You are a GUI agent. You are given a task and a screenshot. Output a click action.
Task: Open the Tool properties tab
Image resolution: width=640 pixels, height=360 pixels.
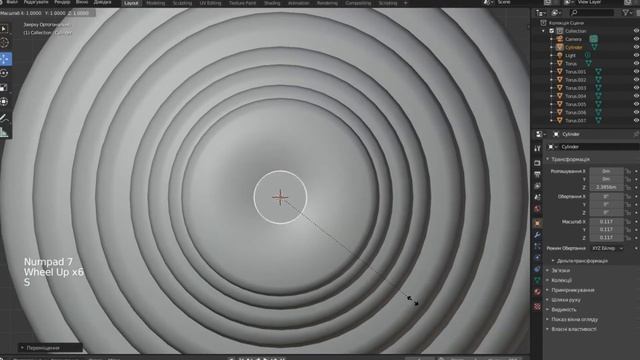(x=537, y=149)
